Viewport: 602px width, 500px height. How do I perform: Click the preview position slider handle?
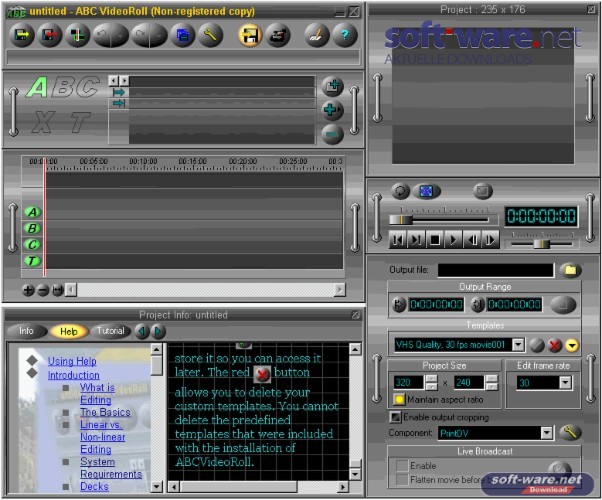pyautogui.click(x=401, y=220)
